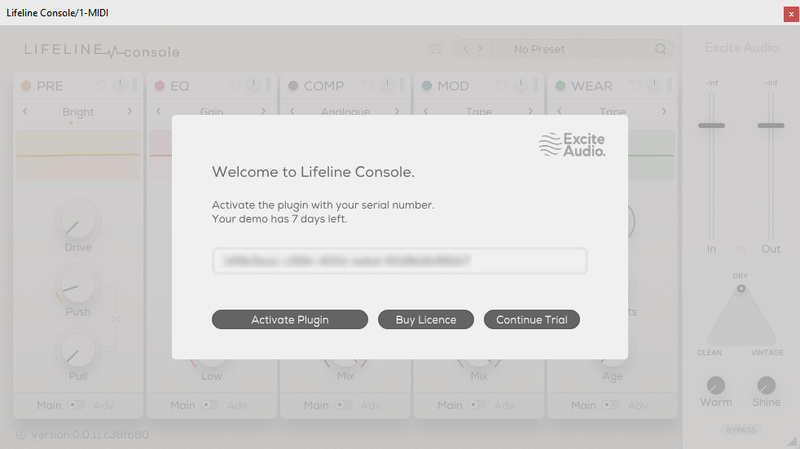Click the PRE Pull knob
The height and width of the screenshot is (449, 800).
tap(78, 351)
